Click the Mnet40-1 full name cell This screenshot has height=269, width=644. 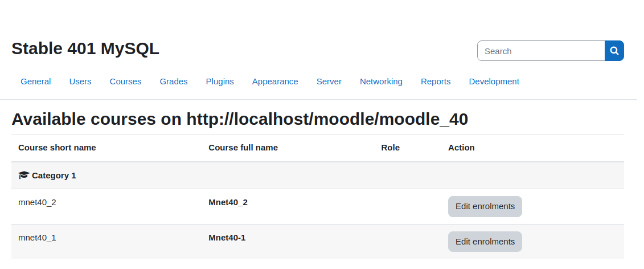[227, 238]
